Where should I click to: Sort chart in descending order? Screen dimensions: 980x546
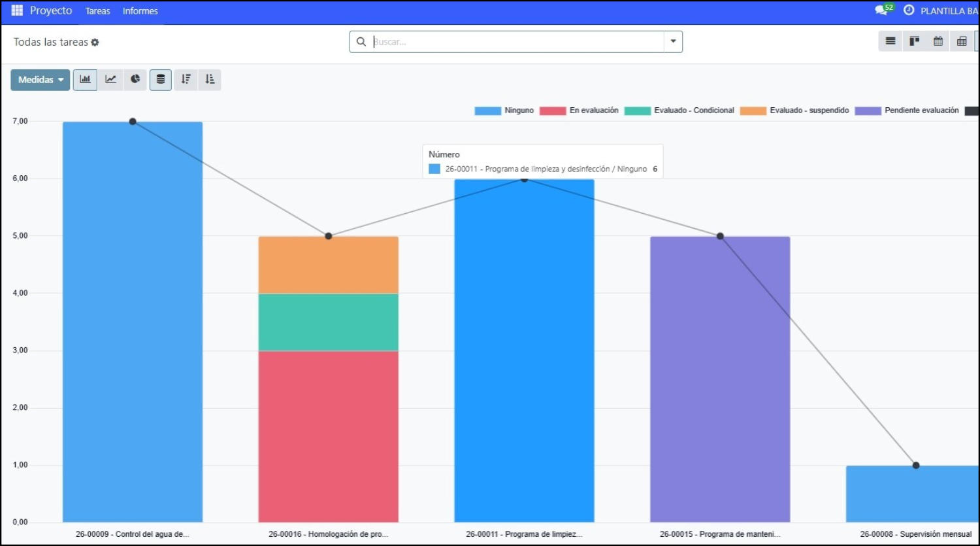(186, 80)
